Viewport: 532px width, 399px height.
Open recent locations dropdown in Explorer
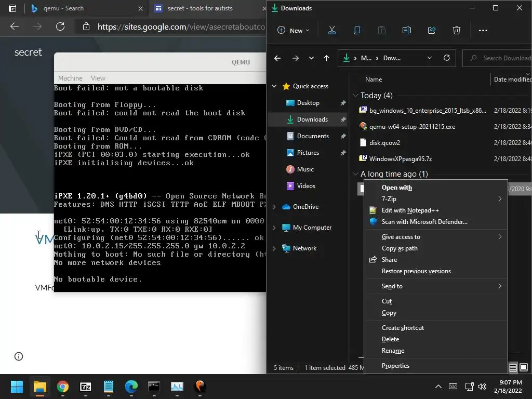[x=311, y=58]
